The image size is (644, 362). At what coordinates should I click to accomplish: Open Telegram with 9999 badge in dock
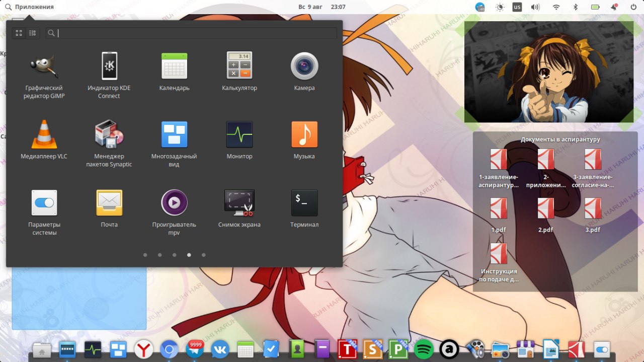[195, 348]
